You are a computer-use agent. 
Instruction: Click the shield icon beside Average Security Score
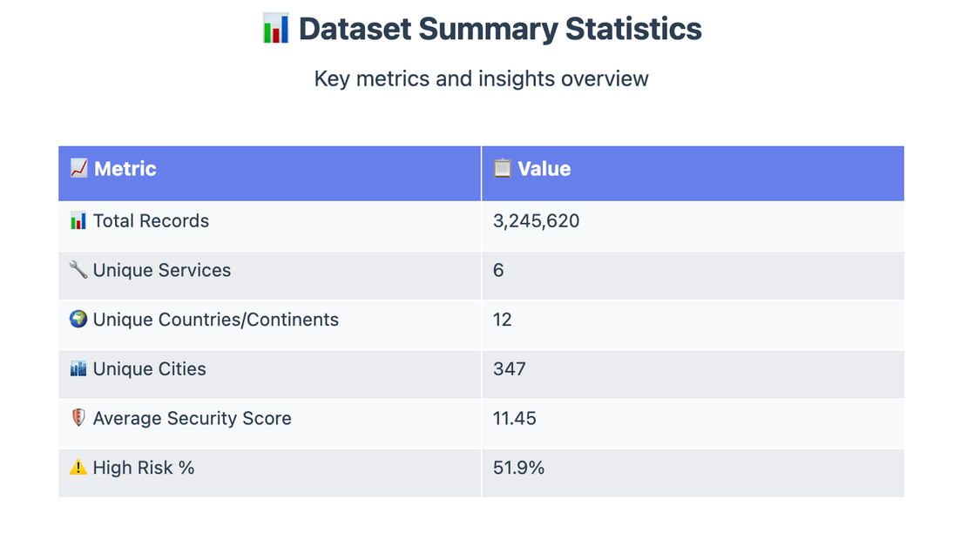click(78, 418)
